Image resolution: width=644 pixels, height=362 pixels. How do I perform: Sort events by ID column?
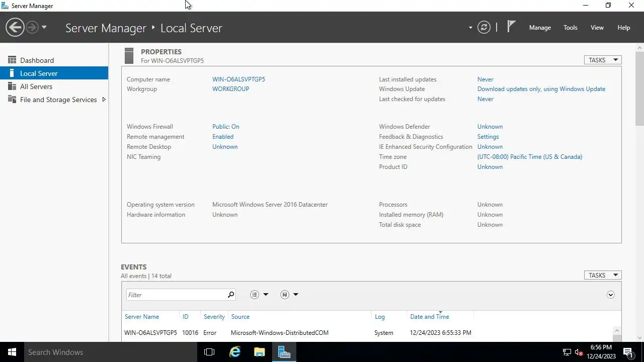(185, 317)
